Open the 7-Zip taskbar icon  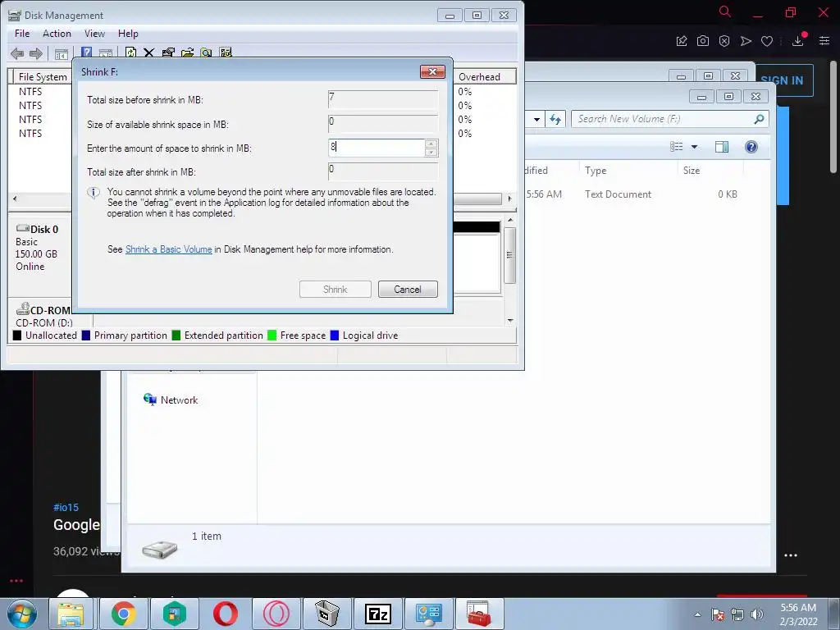[378, 614]
